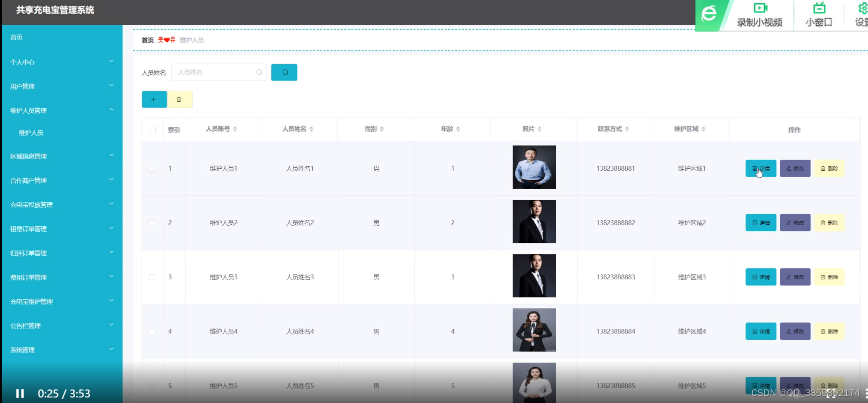The image size is (868, 403).
Task: Open photo thumbnail of 人员姓名4
Action: [534, 330]
